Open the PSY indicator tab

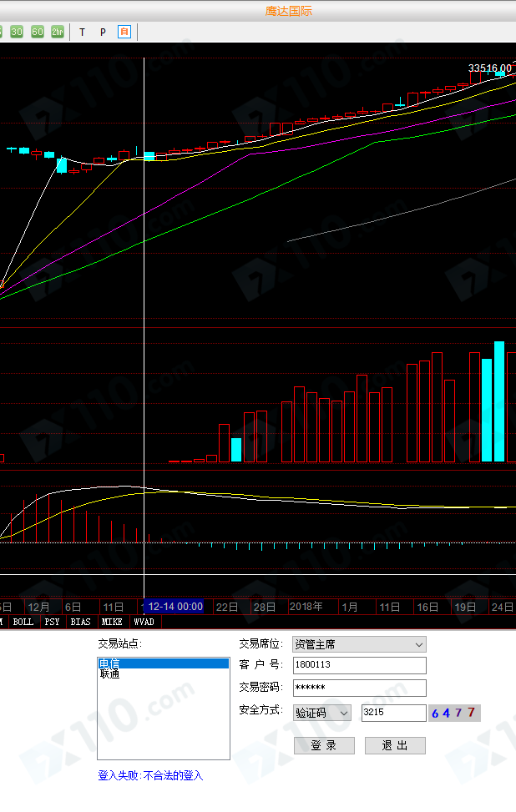(x=52, y=622)
